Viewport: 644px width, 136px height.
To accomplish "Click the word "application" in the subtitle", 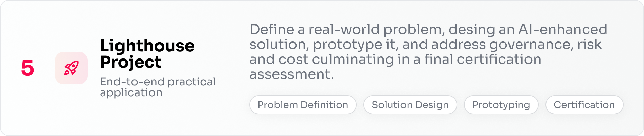I will tap(131, 92).
